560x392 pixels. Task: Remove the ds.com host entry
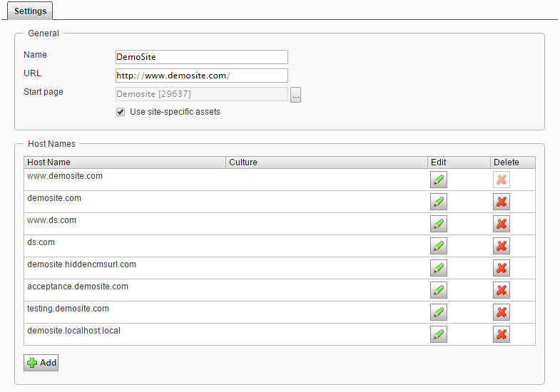pos(502,246)
